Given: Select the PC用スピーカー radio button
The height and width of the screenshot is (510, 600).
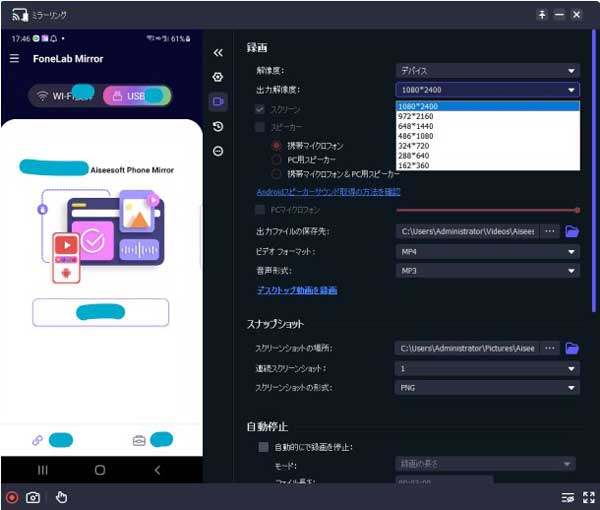Looking at the screenshot, I should [x=277, y=159].
